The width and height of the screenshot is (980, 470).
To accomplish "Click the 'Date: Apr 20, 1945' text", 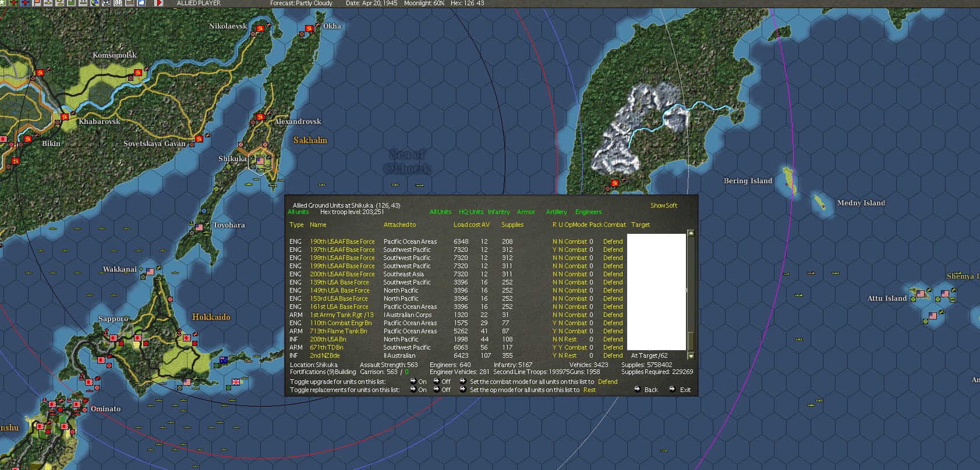I will pos(372,3).
